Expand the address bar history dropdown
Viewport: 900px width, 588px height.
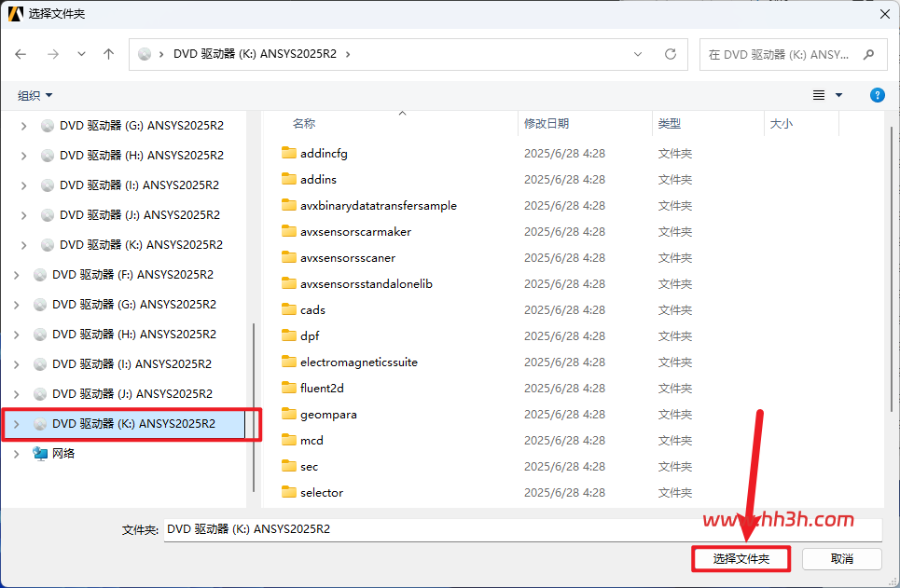(x=638, y=54)
